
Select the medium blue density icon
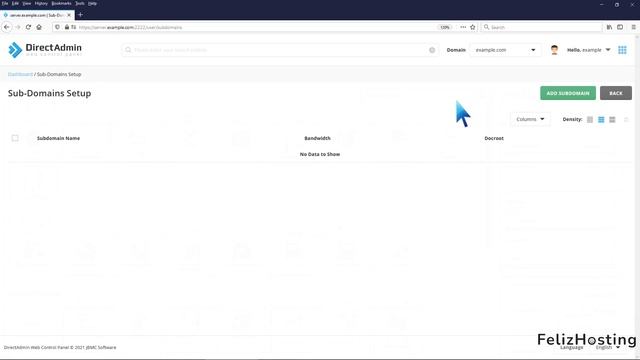click(601, 119)
